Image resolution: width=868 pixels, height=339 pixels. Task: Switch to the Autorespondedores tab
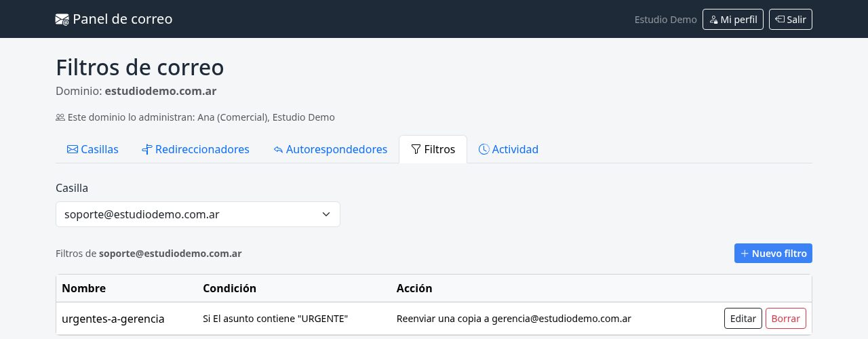click(330, 149)
